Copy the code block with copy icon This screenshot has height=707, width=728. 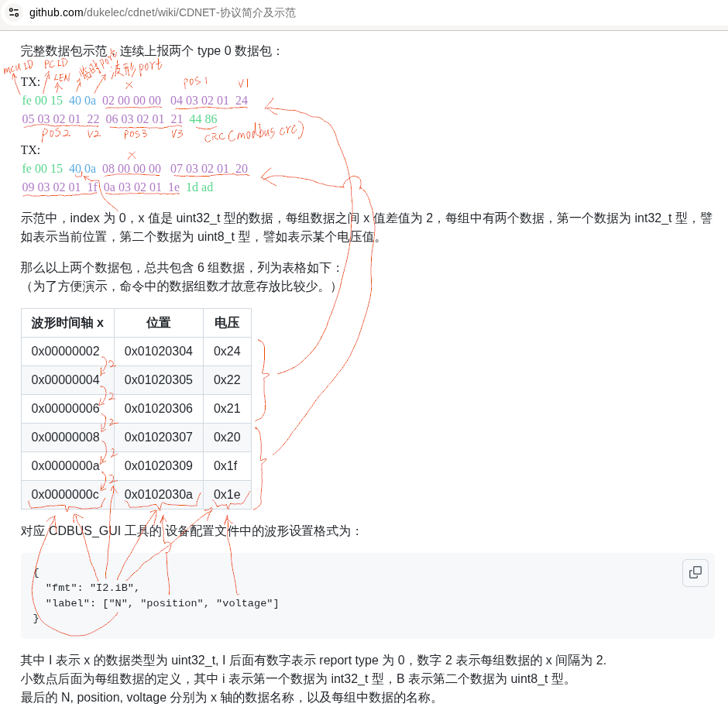coord(695,572)
